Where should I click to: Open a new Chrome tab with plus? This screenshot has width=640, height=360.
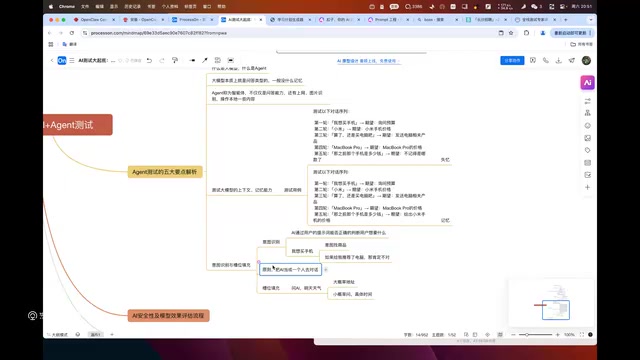[x=566, y=20]
